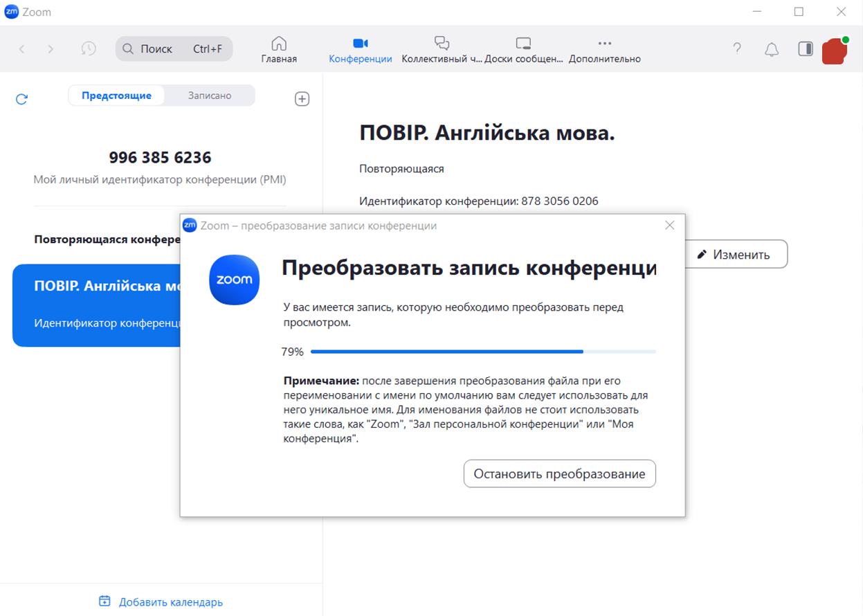Screen dimensions: 863x616
Task: Refresh the meetings list icon
Action: (x=21, y=99)
